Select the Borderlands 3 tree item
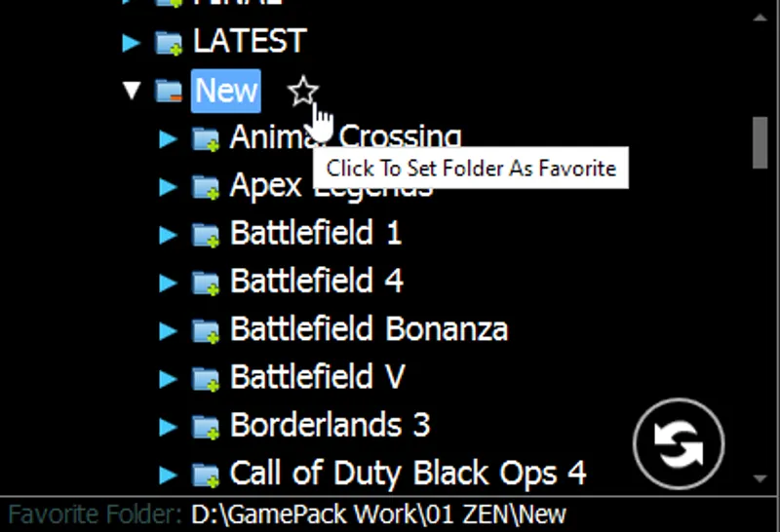Viewport: 780px width, 532px height. pos(330,425)
